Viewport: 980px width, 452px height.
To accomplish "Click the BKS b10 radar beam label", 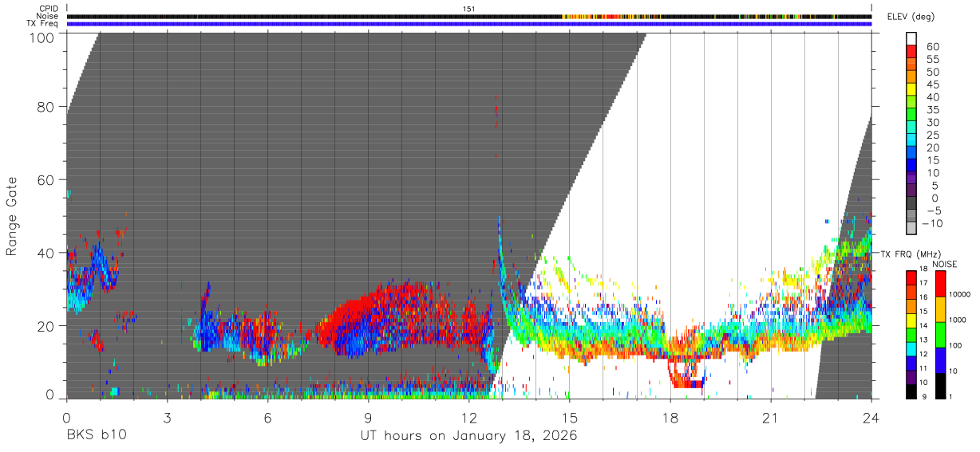I will pyautogui.click(x=96, y=436).
